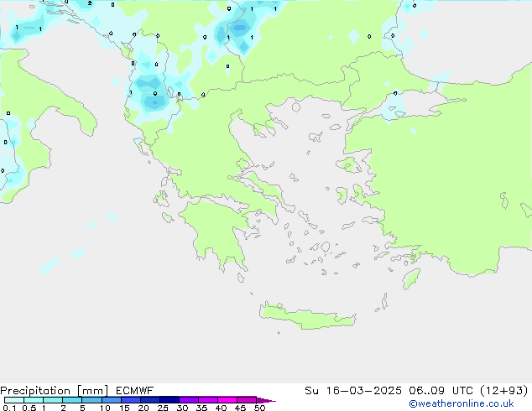Click the 06..09 UTC time label
Viewport: 532px width, 411px height.
pyautogui.click(x=441, y=391)
